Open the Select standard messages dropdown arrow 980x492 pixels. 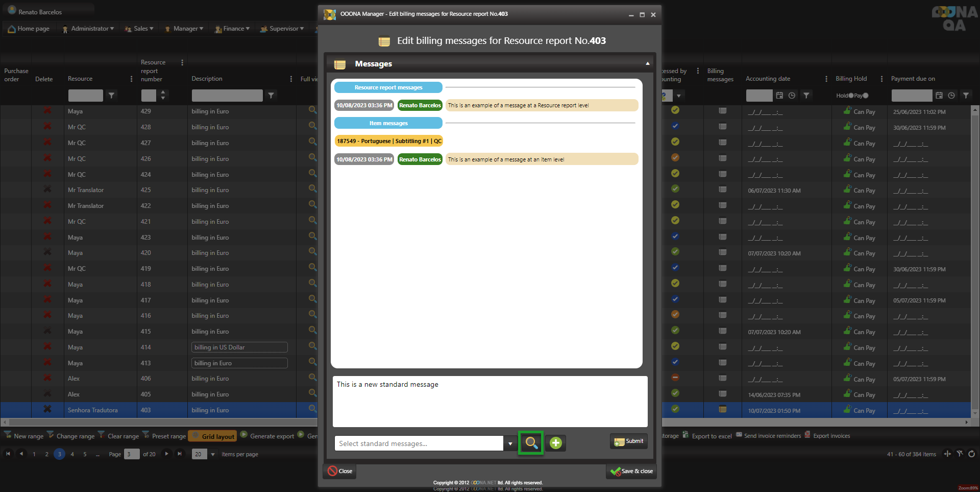(510, 443)
